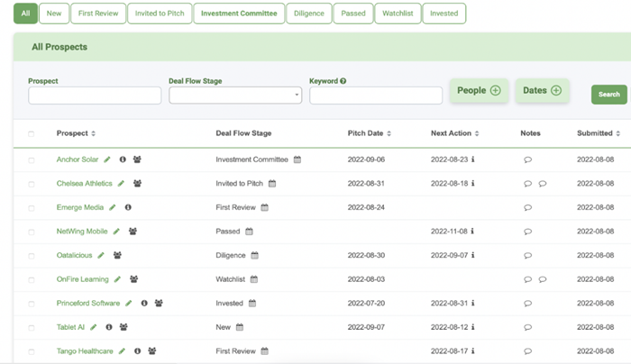Show next action info for 2022-11-08

tap(472, 232)
